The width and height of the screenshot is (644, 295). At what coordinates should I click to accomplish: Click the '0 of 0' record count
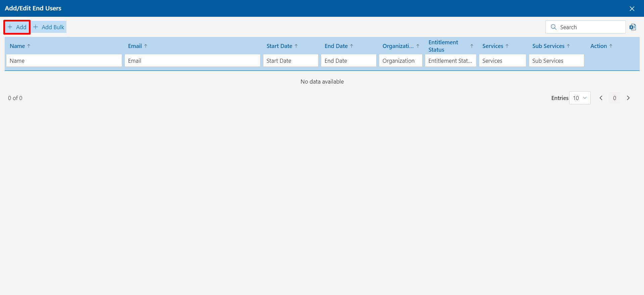[x=15, y=98]
